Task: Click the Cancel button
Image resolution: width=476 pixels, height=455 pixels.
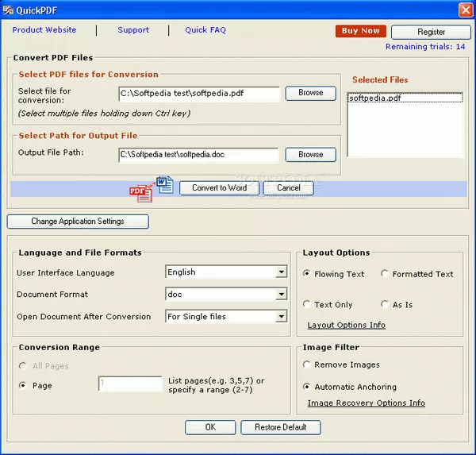Action: (289, 188)
